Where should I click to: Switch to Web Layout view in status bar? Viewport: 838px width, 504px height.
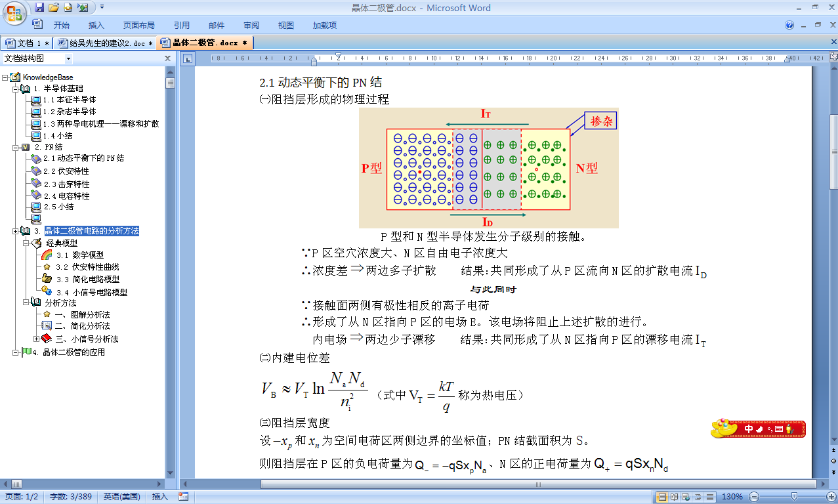686,497
